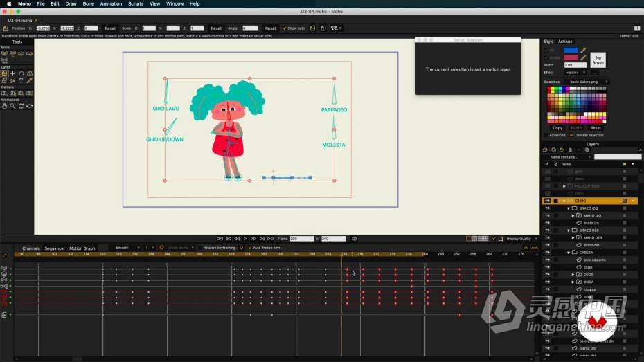This screenshot has height=362, width=644.
Task: Toggle the Checker selection checkbox
Action: click(571, 135)
